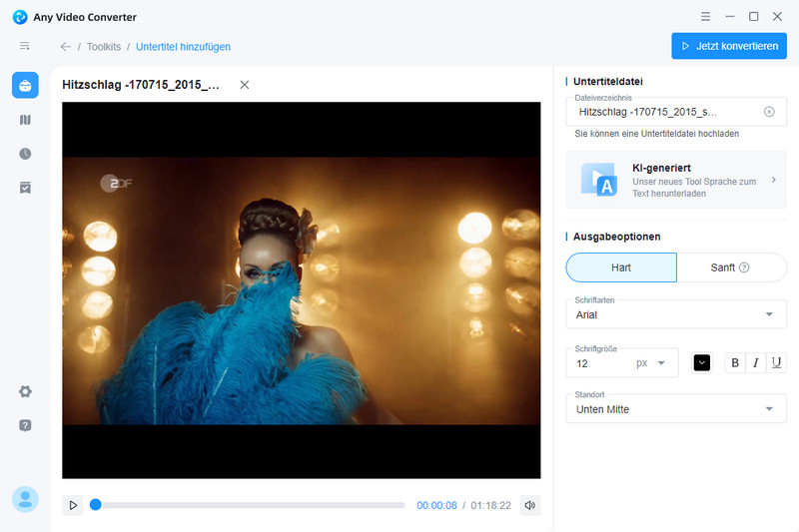This screenshot has height=532, width=799.
Task: Open the task list checkmark sidebar icon
Action: [25, 188]
